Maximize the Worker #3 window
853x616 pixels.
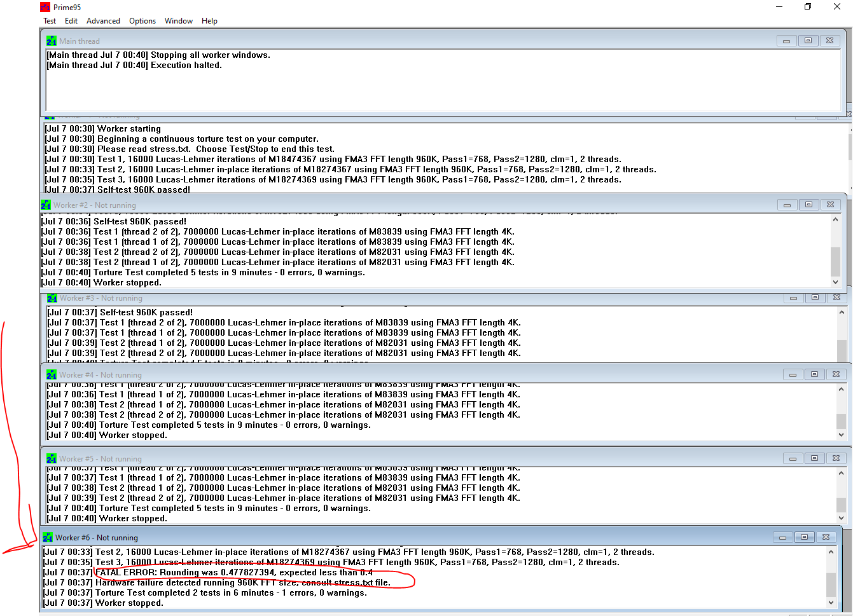(x=815, y=298)
